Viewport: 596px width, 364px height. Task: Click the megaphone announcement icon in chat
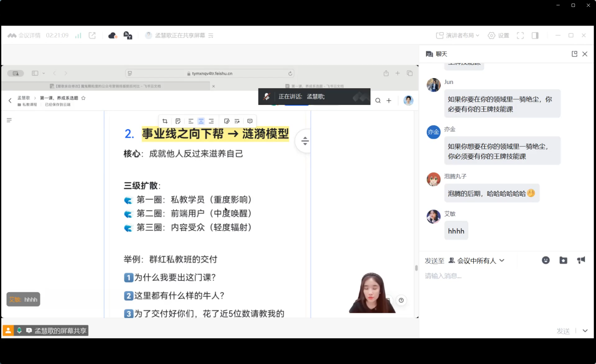581,260
